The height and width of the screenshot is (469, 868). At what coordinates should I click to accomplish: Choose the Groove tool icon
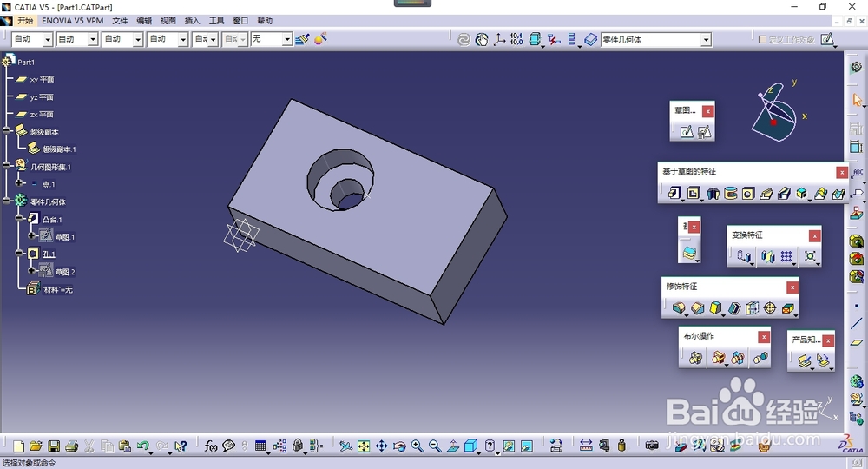tap(731, 194)
